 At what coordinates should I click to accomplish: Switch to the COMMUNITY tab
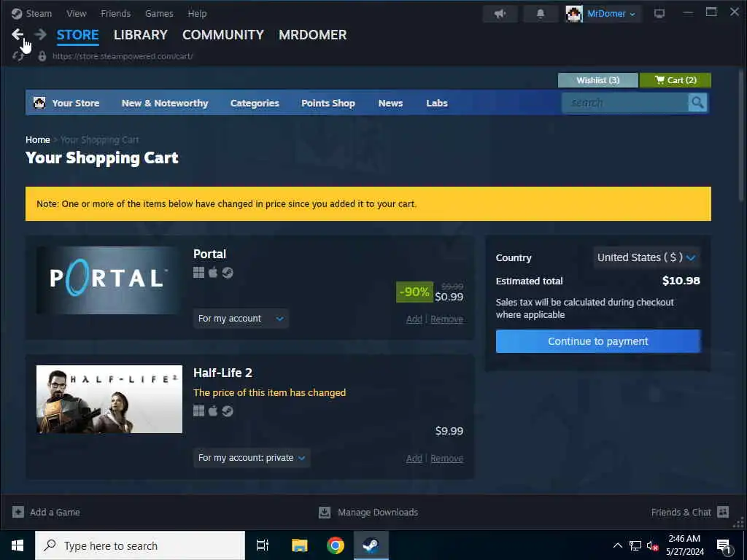click(223, 35)
